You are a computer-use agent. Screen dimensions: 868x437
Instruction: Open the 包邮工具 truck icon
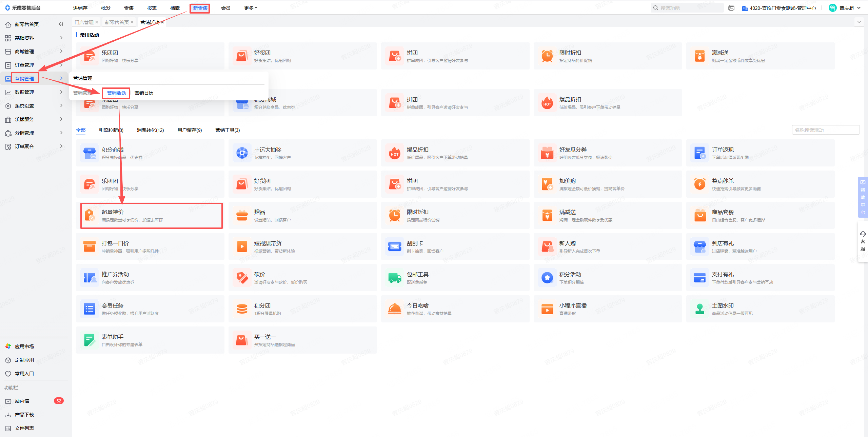tap(395, 278)
